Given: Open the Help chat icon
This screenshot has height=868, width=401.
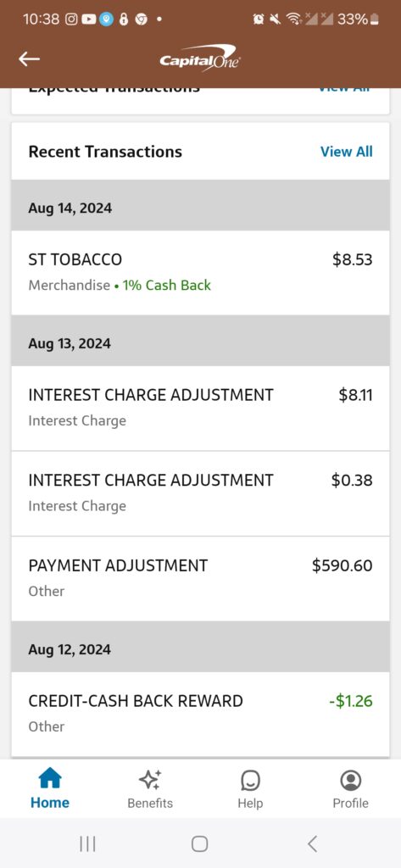Looking at the screenshot, I should click(250, 781).
